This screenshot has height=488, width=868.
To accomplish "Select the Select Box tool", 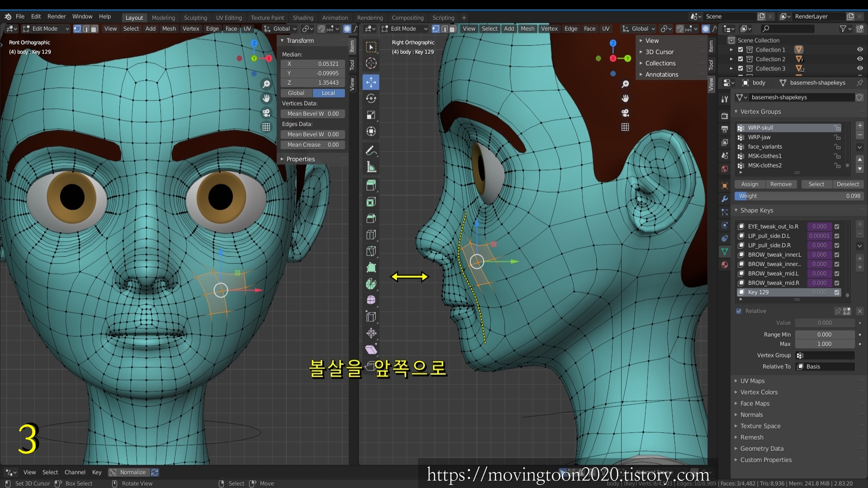I will (x=371, y=47).
